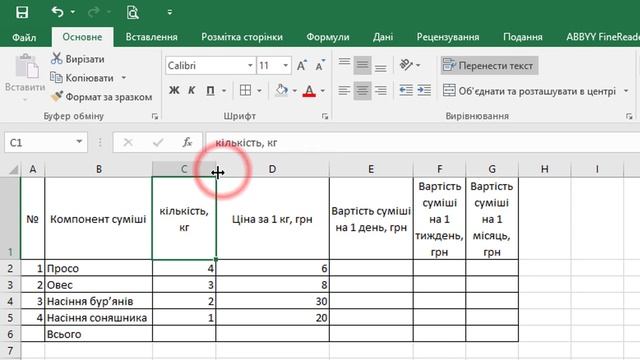640x360 pixels.
Task: Select cell Насіння соняшника
Action: (98, 318)
